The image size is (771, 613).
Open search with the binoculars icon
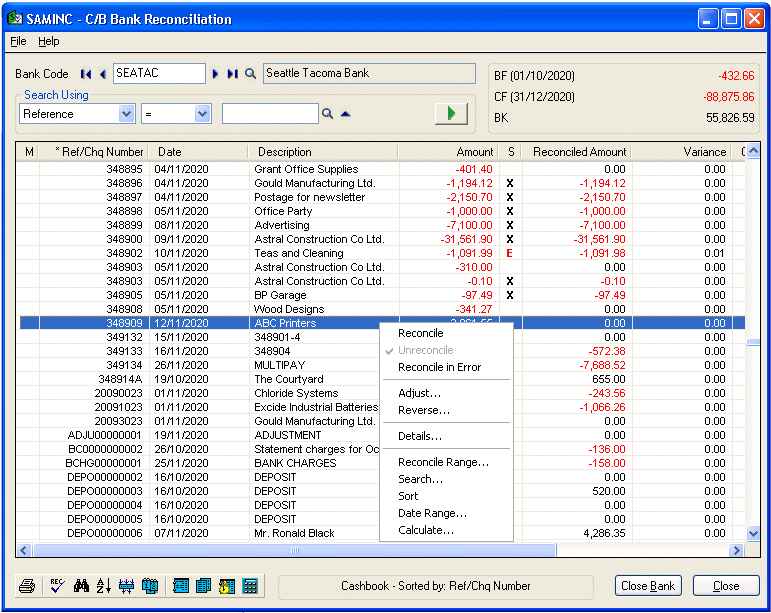click(x=82, y=586)
